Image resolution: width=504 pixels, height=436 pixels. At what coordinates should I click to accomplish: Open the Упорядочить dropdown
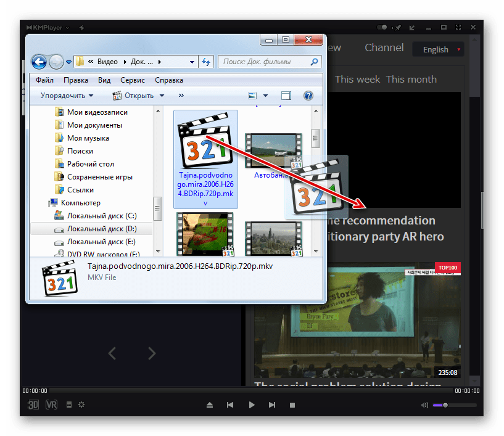coord(67,96)
